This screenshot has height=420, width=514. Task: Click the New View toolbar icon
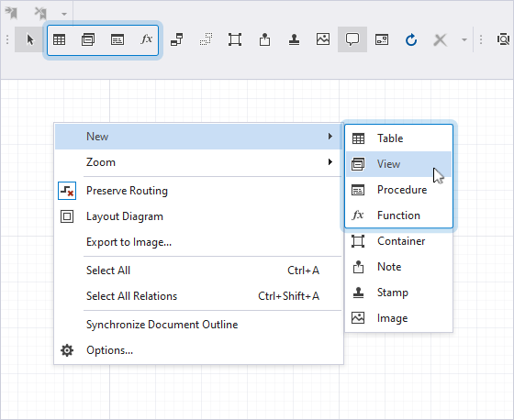tap(88, 39)
